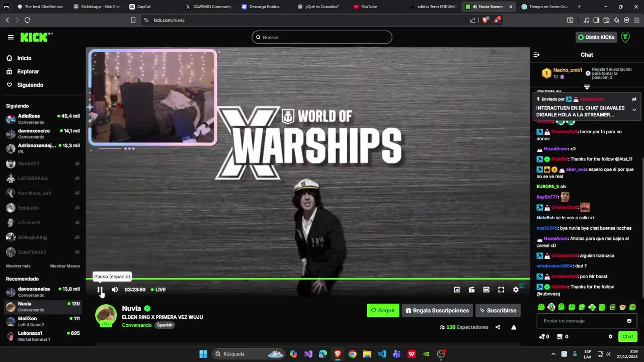Open Brave Shields icon in address bar
This screenshot has width=644, height=362.
tap(486, 20)
